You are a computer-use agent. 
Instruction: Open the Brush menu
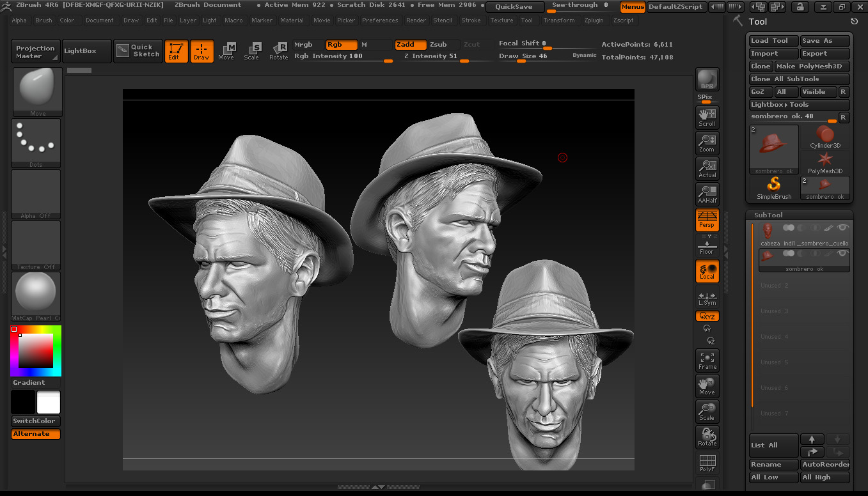click(x=44, y=20)
